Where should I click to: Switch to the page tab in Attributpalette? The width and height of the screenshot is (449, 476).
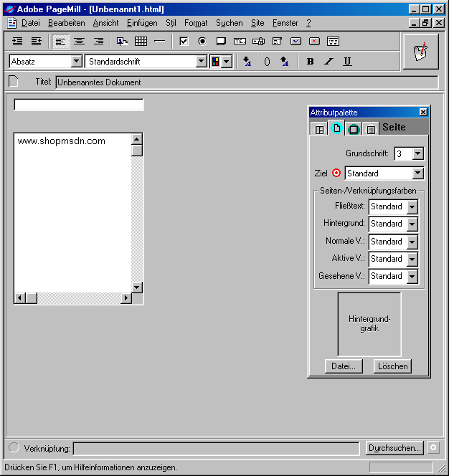coord(336,129)
